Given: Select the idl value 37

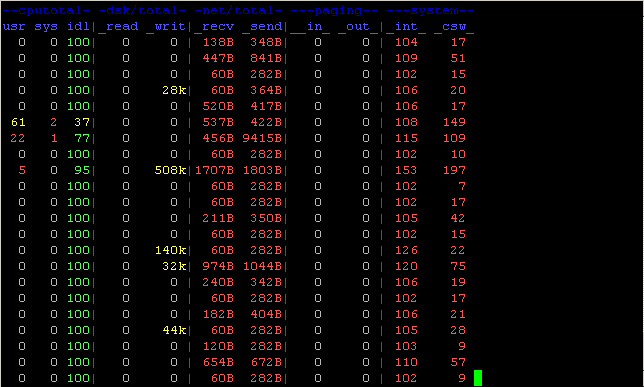Looking at the screenshot, I should 82,122.
